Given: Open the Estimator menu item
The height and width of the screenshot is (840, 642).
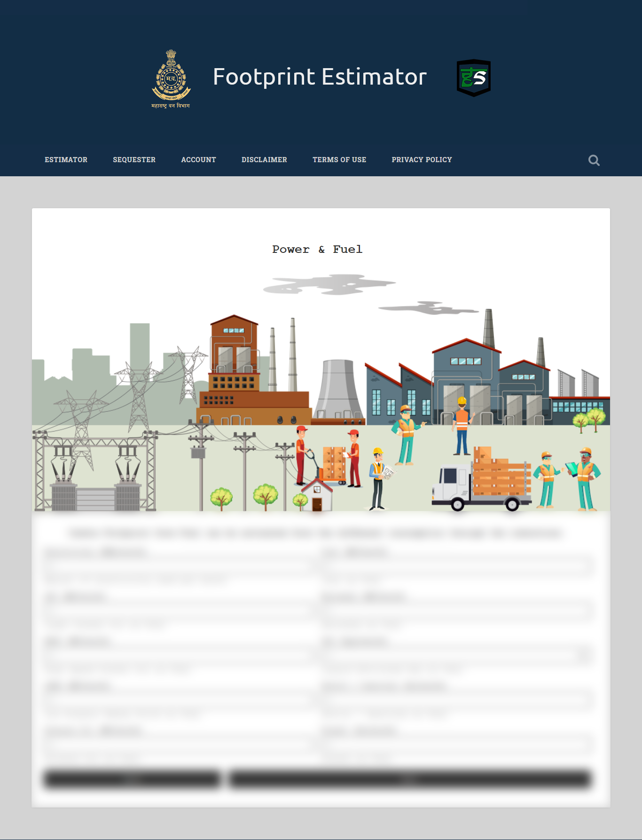Looking at the screenshot, I should [x=66, y=160].
